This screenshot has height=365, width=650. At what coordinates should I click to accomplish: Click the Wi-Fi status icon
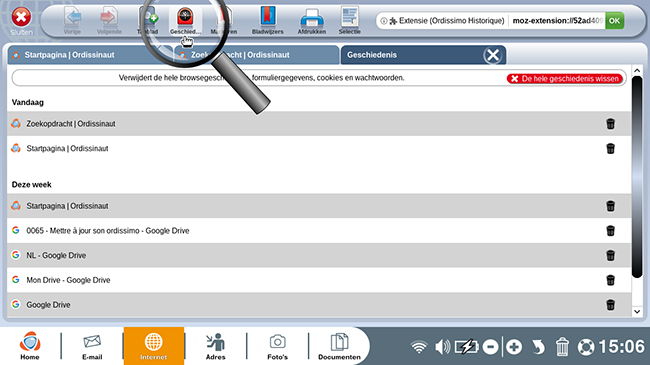coord(419,347)
